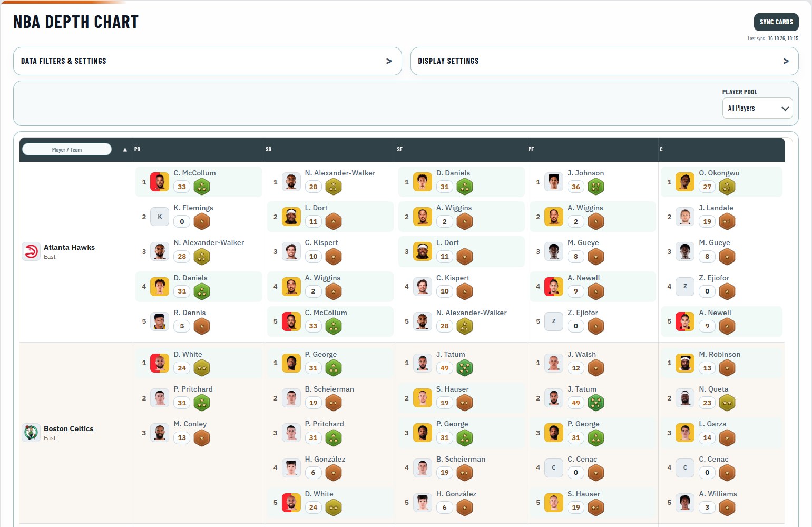812x527 pixels.
Task: Click the green star badge for O. Okongwu
Action: [727, 187]
